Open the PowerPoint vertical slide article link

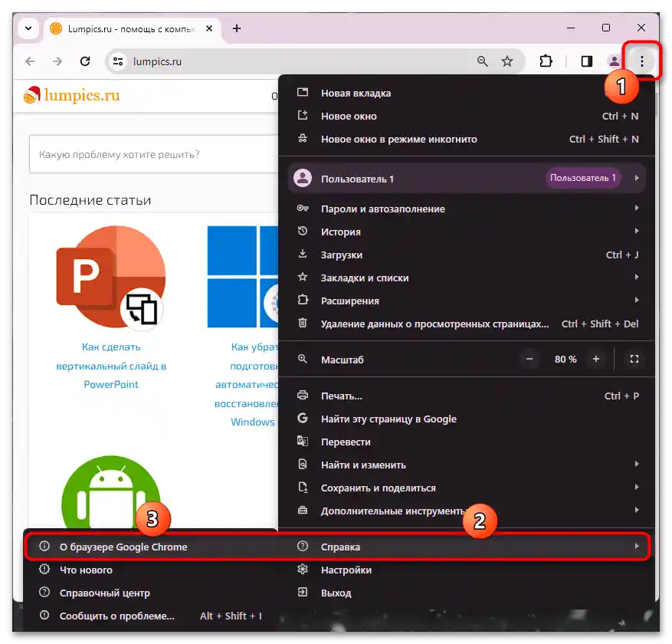point(111,366)
